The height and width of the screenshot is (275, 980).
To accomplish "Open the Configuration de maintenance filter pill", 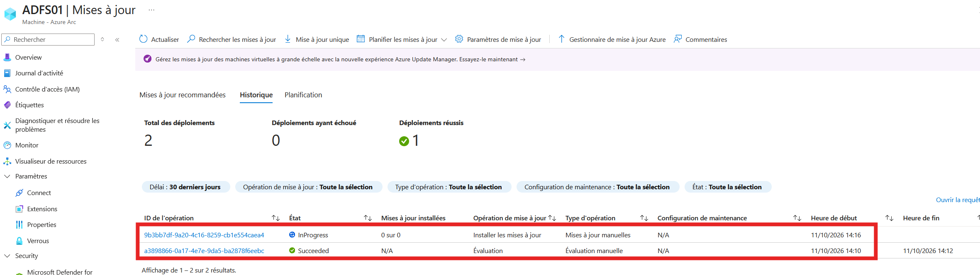I will 597,187.
